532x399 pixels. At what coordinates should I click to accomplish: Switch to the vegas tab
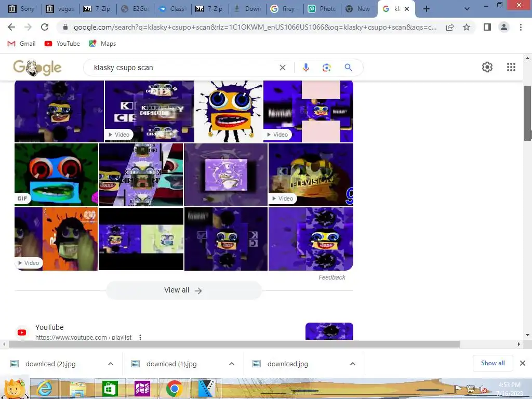(x=60, y=9)
